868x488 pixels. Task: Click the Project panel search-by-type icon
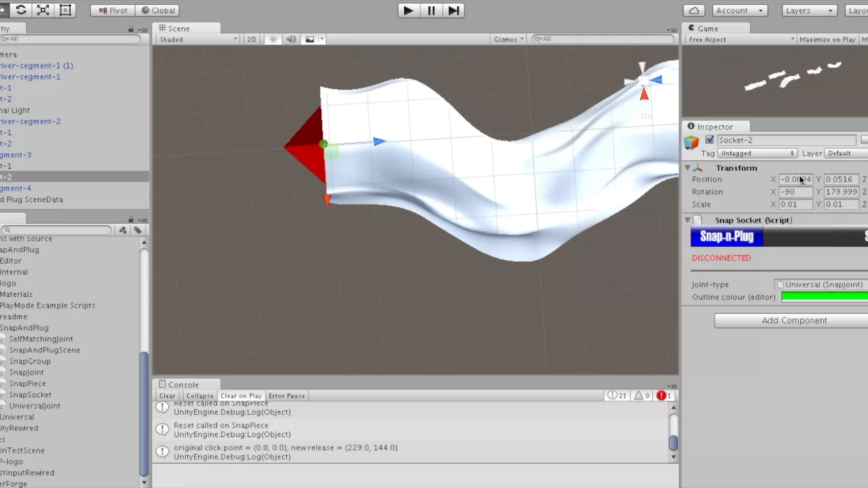click(123, 230)
